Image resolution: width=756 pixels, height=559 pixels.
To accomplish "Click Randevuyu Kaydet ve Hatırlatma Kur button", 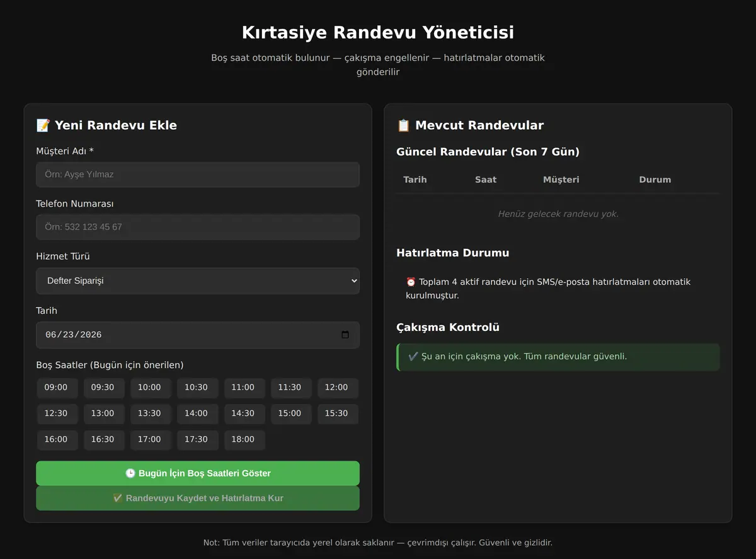I will click(x=198, y=498).
